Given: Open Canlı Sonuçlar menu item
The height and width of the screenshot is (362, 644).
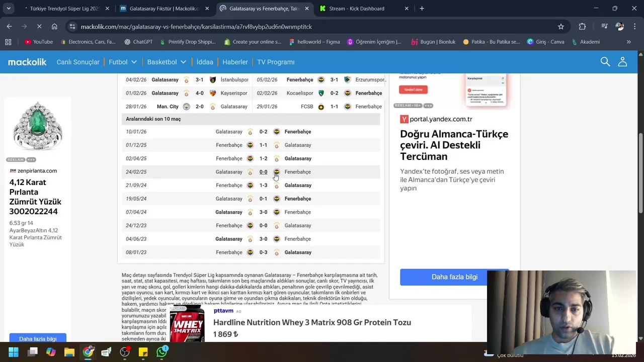Looking at the screenshot, I should [x=78, y=62].
